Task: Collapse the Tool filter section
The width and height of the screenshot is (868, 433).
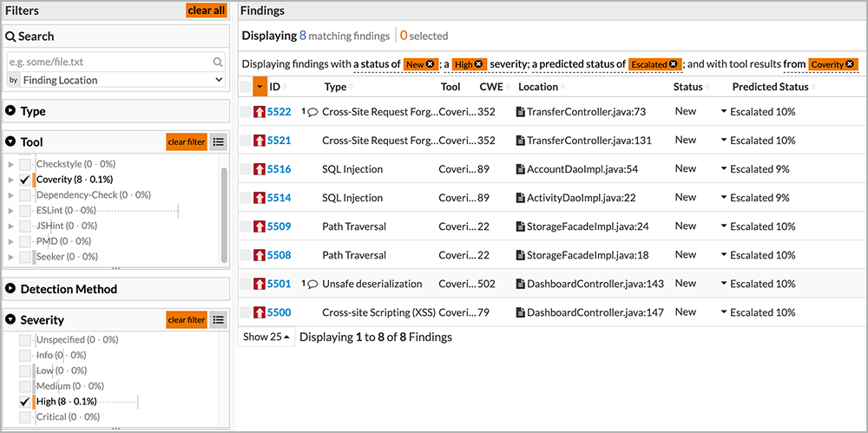Action: 10,141
